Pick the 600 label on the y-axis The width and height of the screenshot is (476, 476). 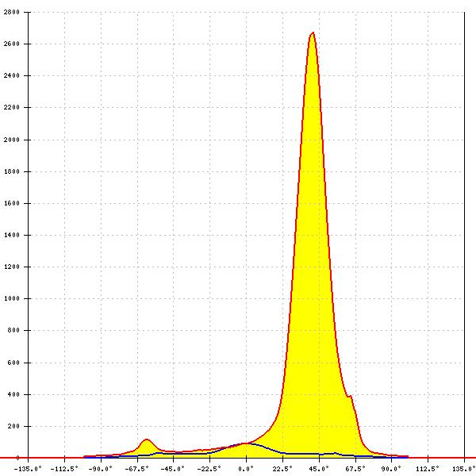click(x=13, y=363)
